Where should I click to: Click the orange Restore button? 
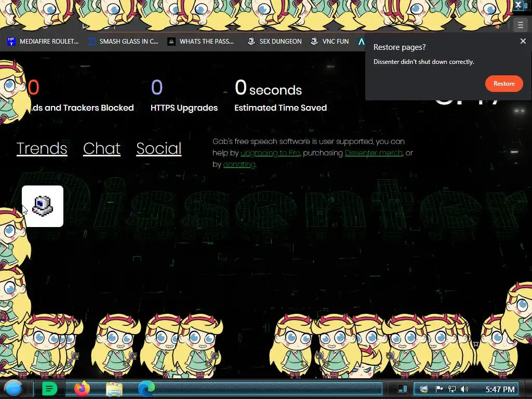coord(504,84)
